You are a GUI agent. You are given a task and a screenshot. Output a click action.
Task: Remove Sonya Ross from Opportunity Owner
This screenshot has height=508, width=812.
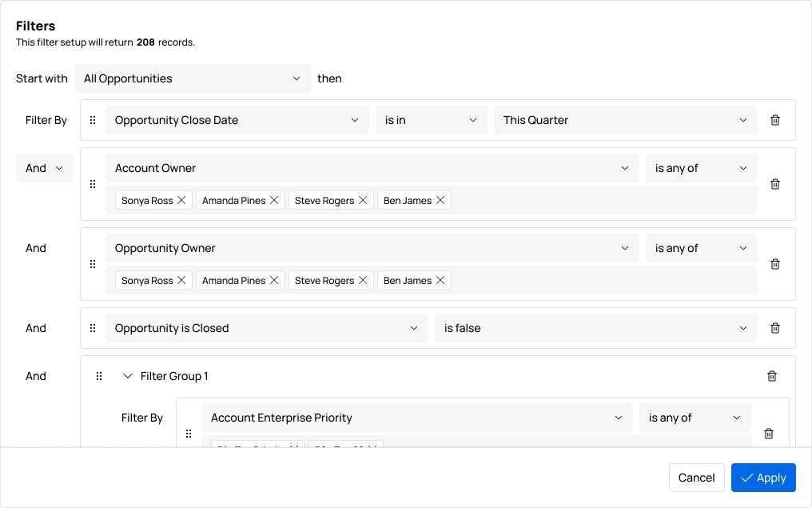coord(181,280)
